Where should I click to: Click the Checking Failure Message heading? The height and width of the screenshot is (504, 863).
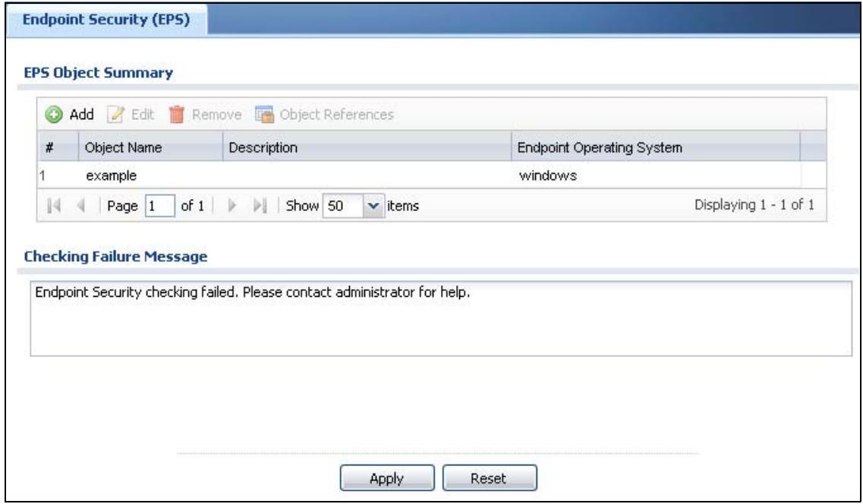pos(115,257)
